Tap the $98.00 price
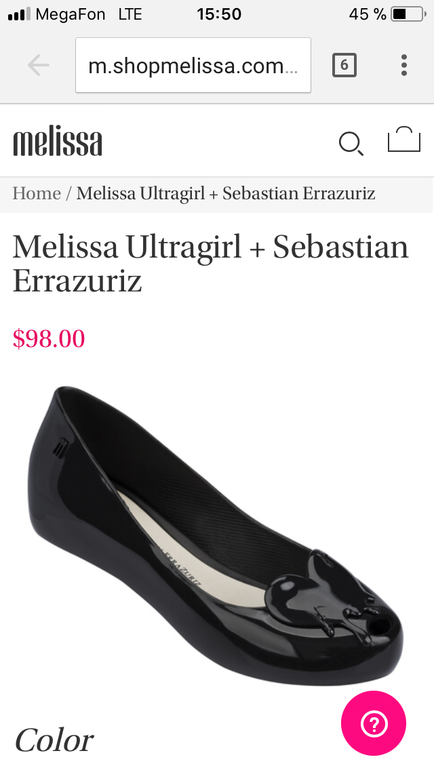This screenshot has height=770, width=434. point(49,338)
